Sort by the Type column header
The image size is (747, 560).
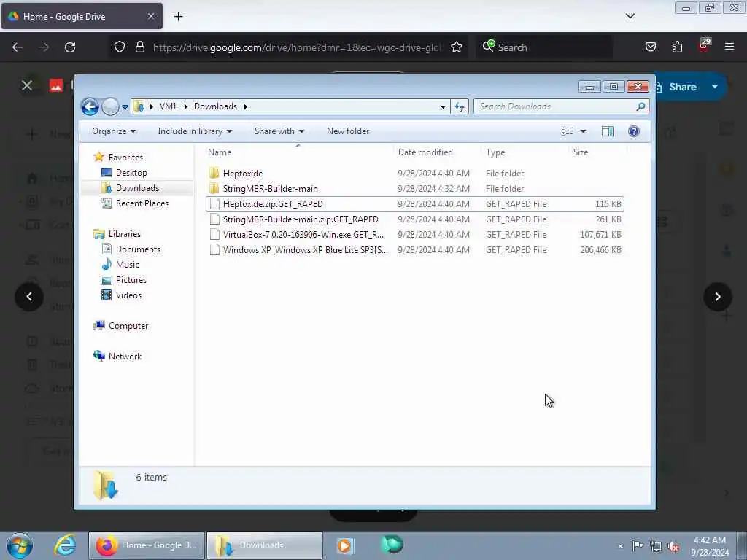coord(495,152)
